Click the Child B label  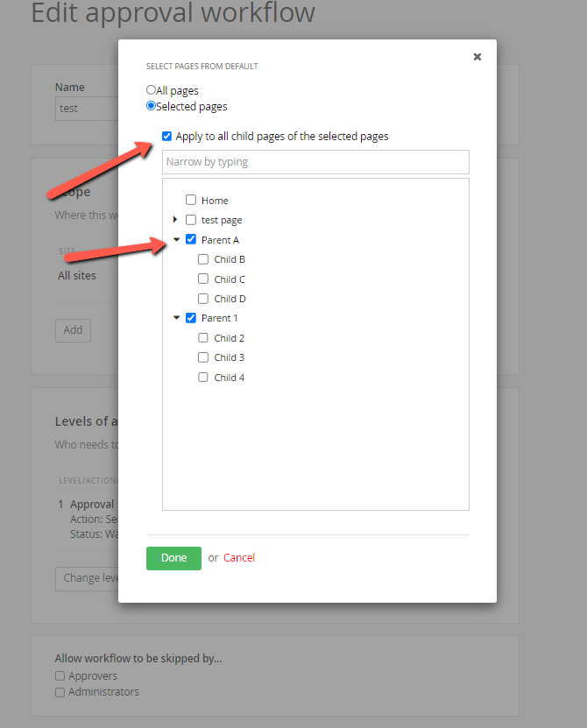230,259
